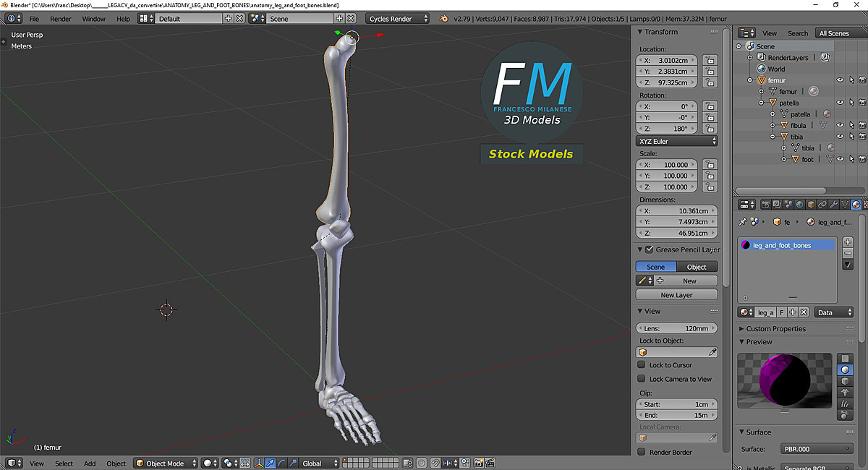Enable Lock Camera to View checkbox
Screen dimensions: 868x470
click(x=642, y=379)
